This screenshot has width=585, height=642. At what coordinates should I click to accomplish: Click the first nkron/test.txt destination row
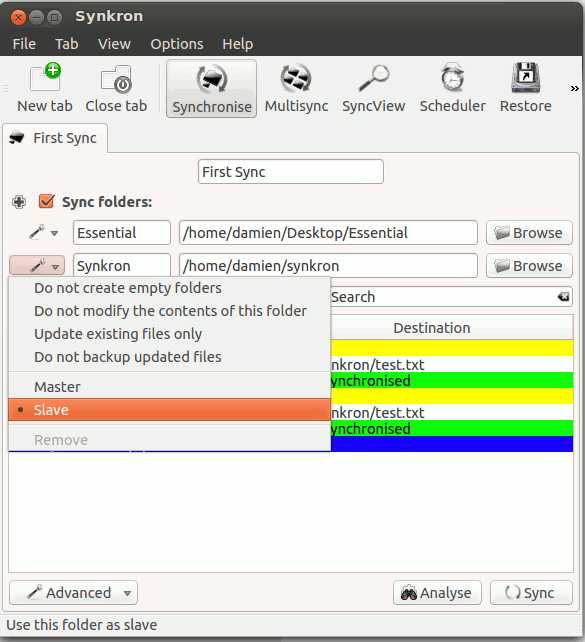coord(452,364)
